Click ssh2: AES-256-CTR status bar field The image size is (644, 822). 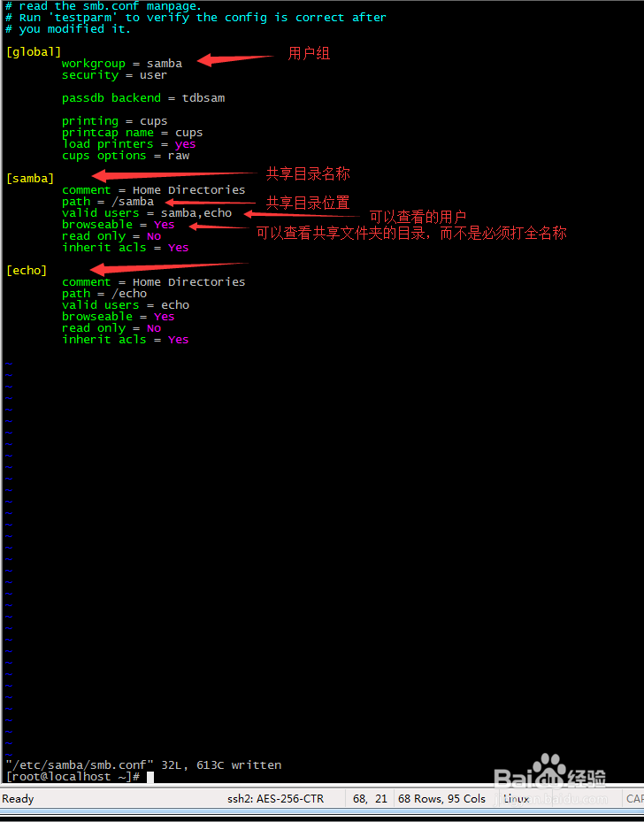tap(276, 799)
